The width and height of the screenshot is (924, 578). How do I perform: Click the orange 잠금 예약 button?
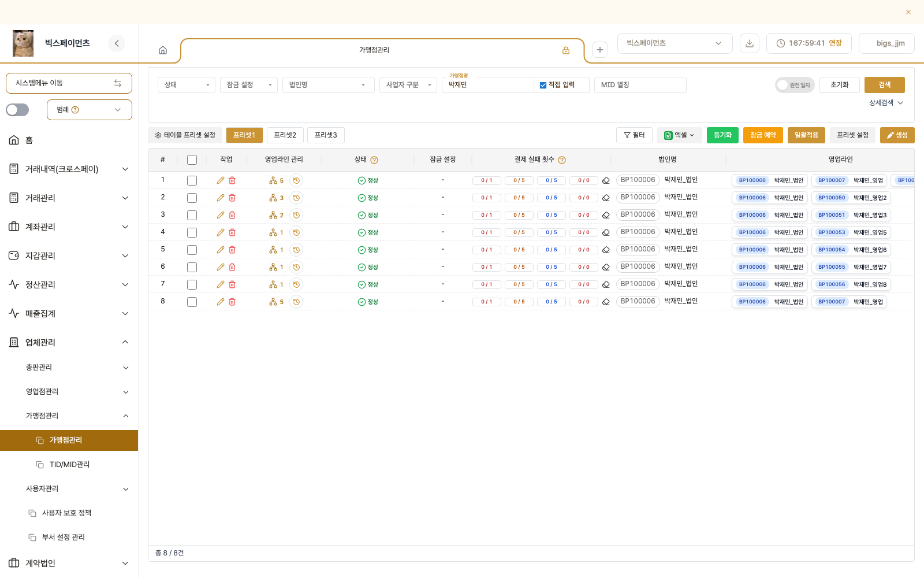point(763,135)
